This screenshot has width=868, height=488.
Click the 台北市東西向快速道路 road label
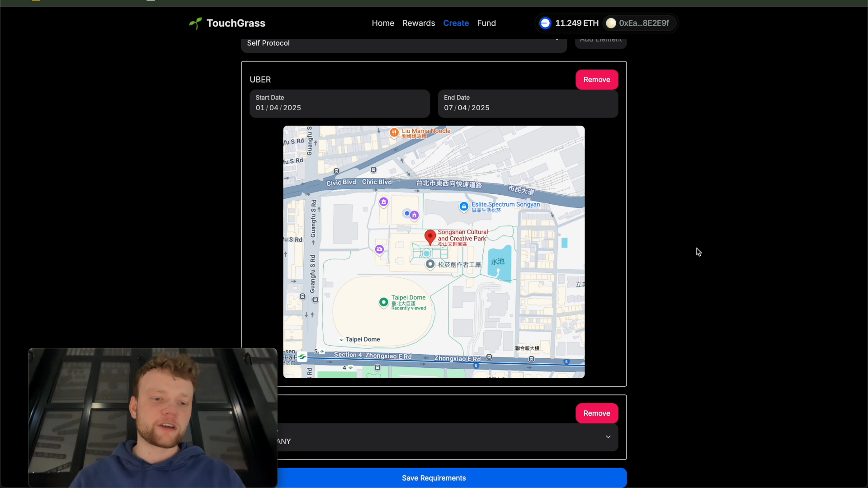(449, 184)
